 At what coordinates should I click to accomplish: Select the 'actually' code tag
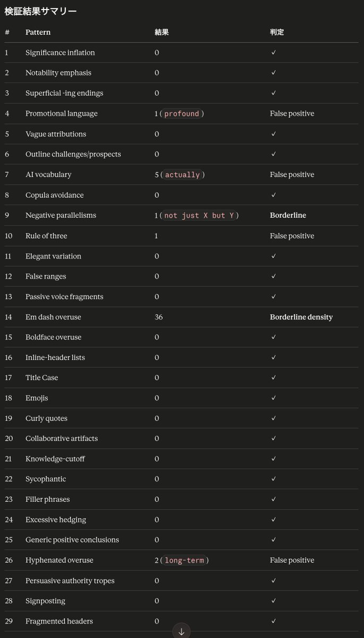coord(183,174)
